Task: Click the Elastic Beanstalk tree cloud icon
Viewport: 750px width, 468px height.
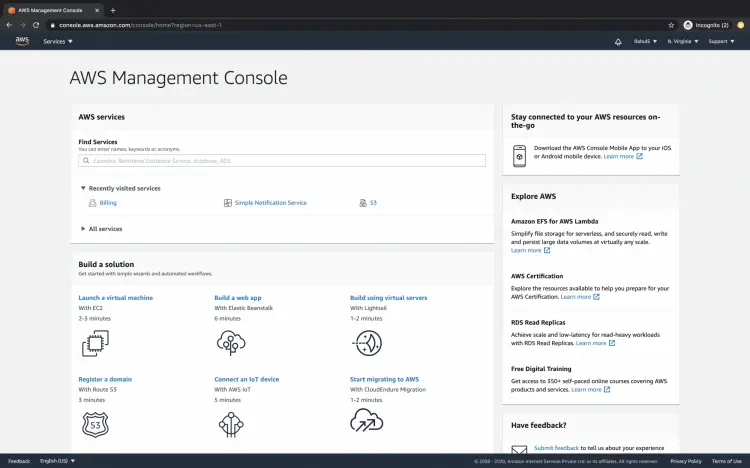Action: coord(231,343)
